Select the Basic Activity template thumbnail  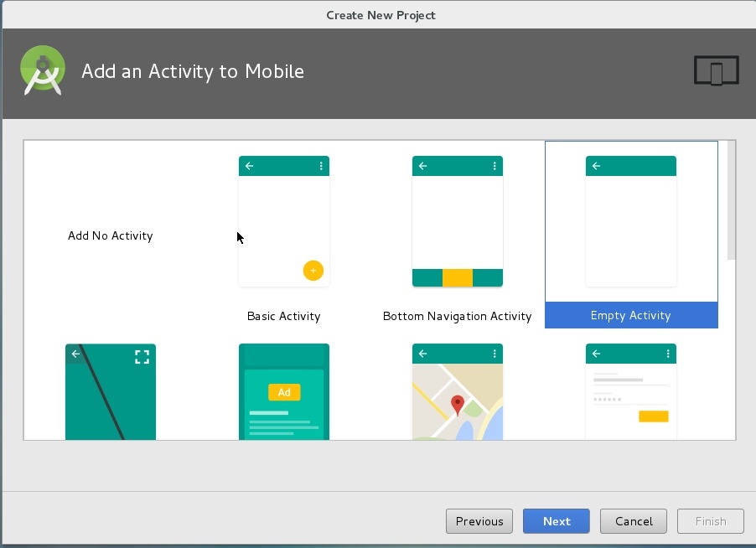[283, 222]
